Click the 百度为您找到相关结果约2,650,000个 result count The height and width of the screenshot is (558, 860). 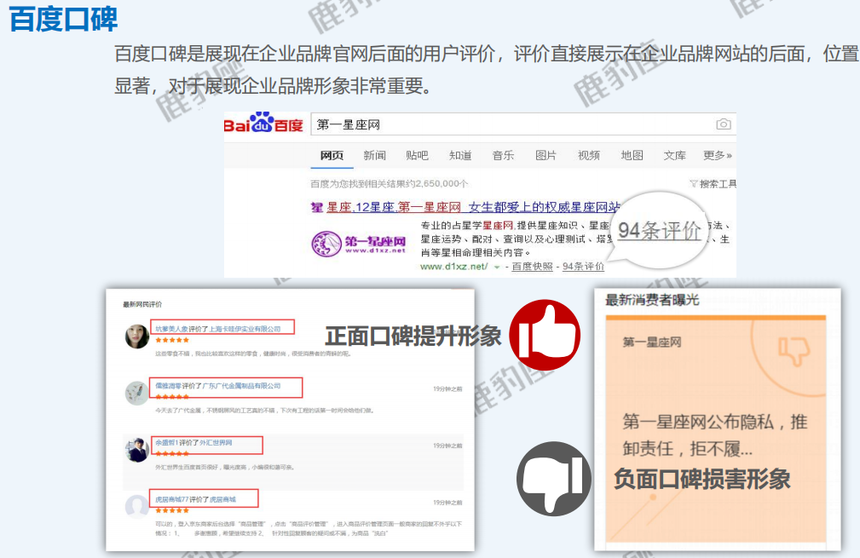click(389, 184)
